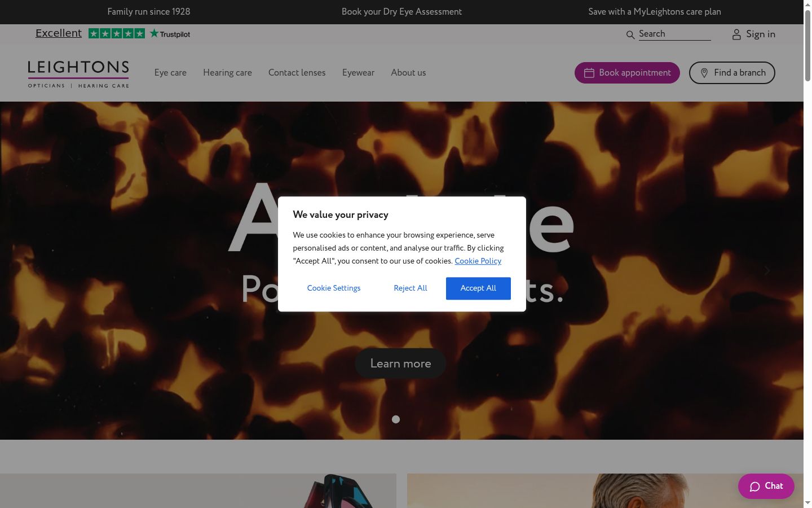Screen dimensions: 812x508
Task: Click the Find a branch button
Action: coord(732,73)
